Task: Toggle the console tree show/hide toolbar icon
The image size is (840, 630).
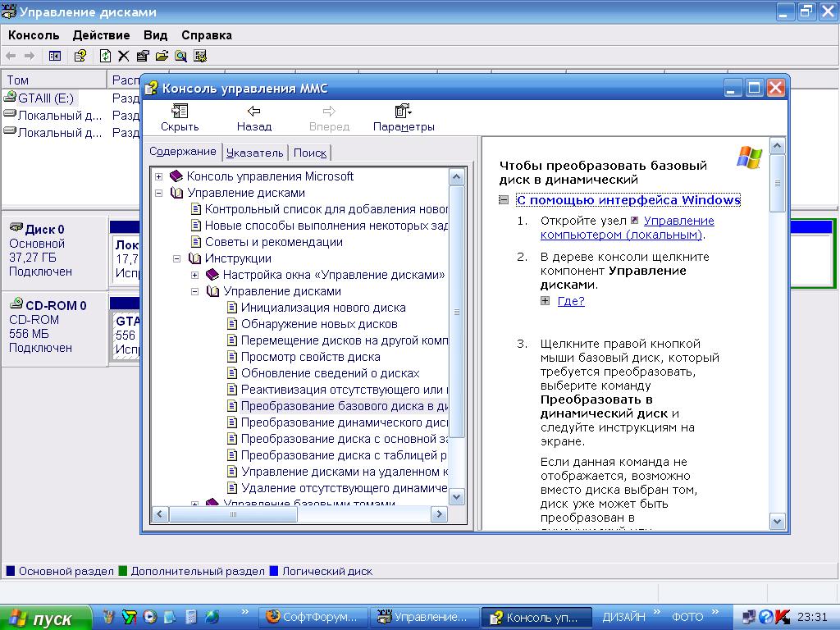Action: (55, 56)
